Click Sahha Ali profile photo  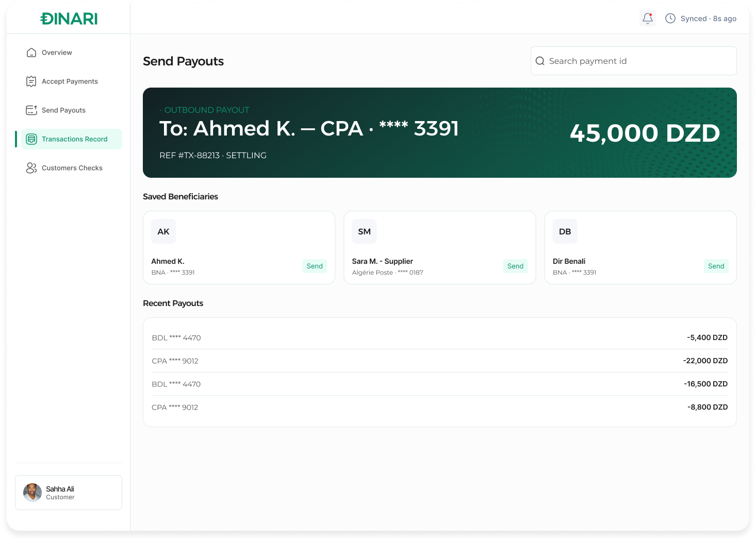32,493
